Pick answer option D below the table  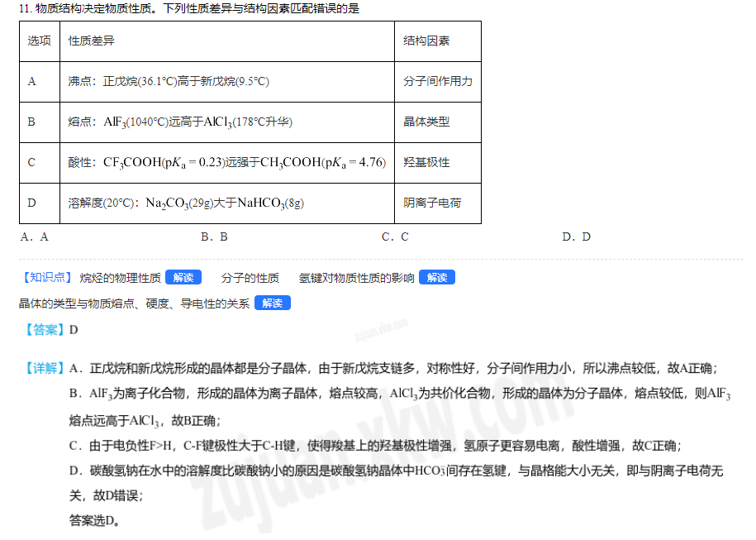click(576, 237)
